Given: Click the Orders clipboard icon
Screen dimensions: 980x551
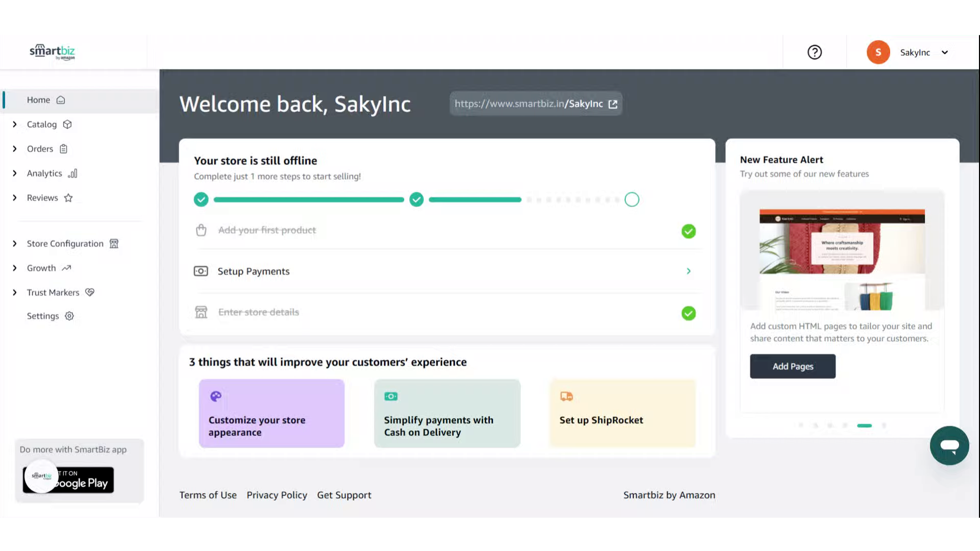Looking at the screenshot, I should [63, 149].
